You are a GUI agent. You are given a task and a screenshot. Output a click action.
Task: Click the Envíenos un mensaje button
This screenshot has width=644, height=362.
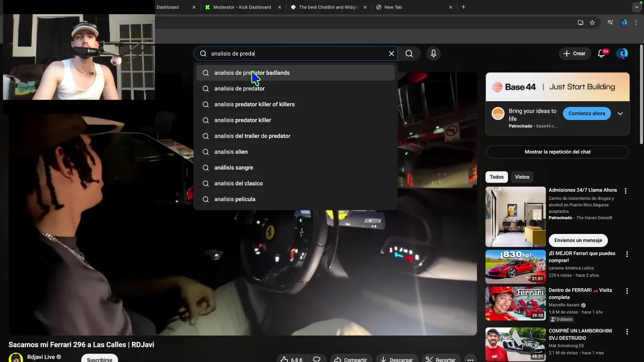578,240
